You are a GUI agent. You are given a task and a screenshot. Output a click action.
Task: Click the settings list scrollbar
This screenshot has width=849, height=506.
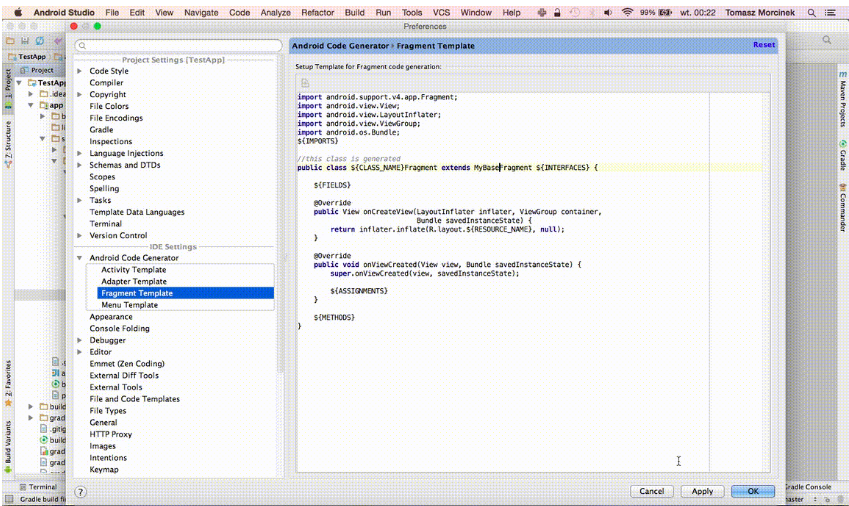pyautogui.click(x=280, y=216)
